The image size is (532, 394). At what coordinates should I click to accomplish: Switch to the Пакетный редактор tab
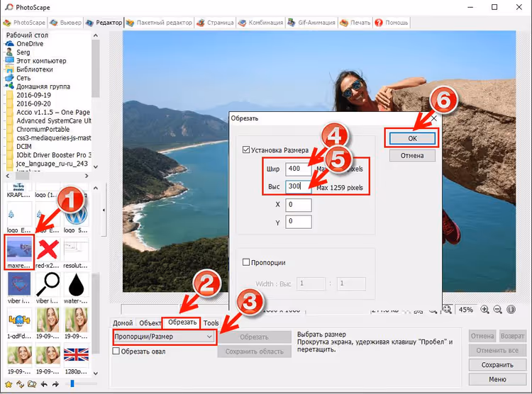(x=159, y=23)
